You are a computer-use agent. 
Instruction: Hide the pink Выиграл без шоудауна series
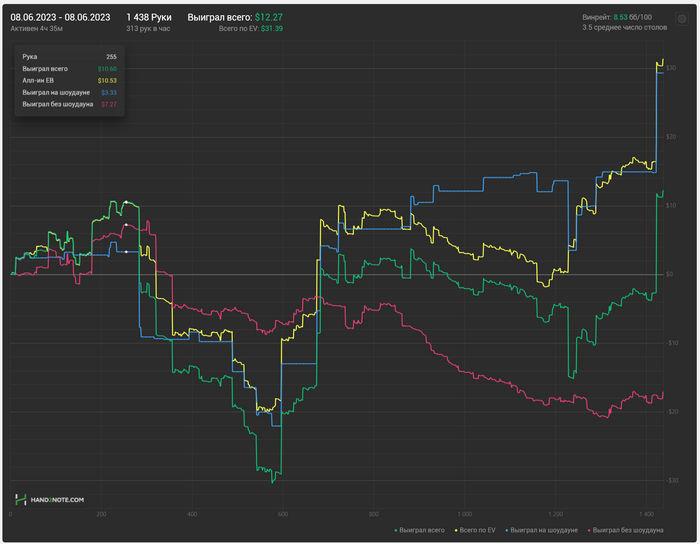[627, 528]
